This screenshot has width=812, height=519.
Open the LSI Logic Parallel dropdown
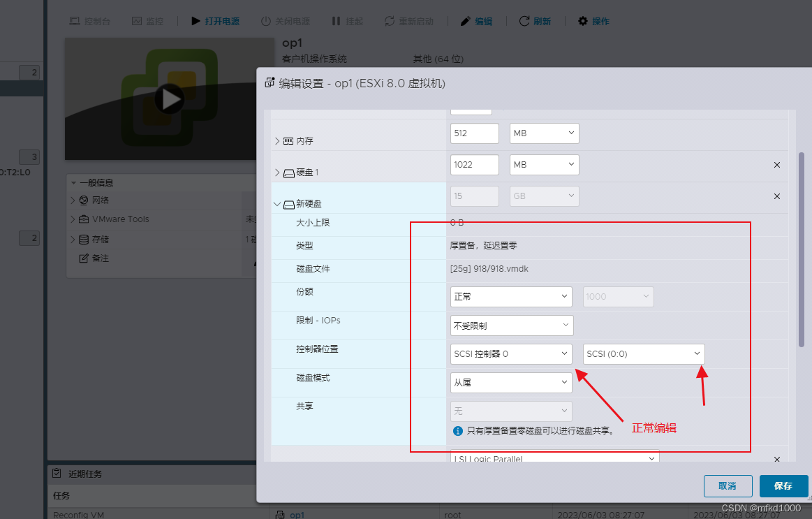click(554, 457)
